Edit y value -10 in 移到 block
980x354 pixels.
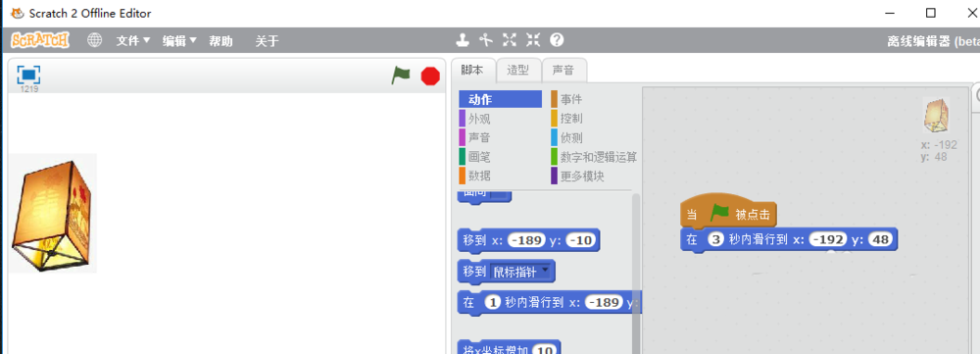pos(579,240)
